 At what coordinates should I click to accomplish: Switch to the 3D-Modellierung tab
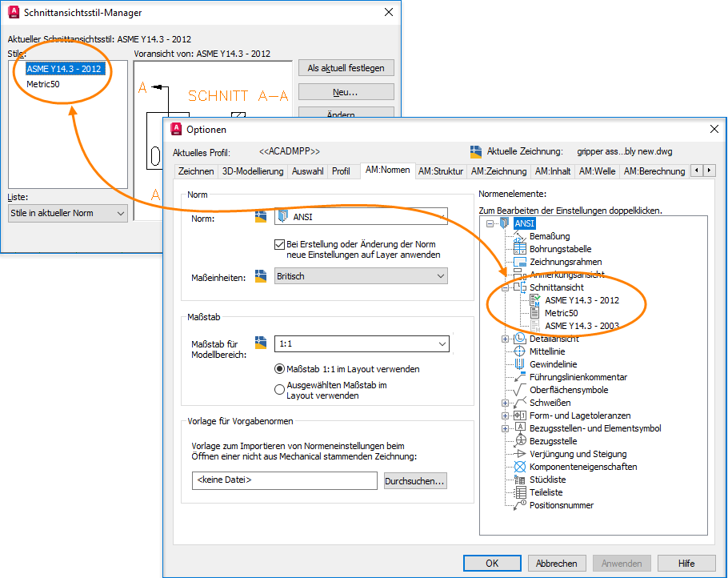tap(253, 171)
